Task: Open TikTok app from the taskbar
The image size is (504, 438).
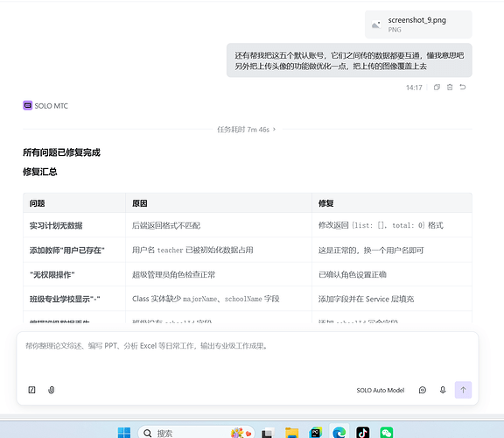Action: [x=363, y=433]
